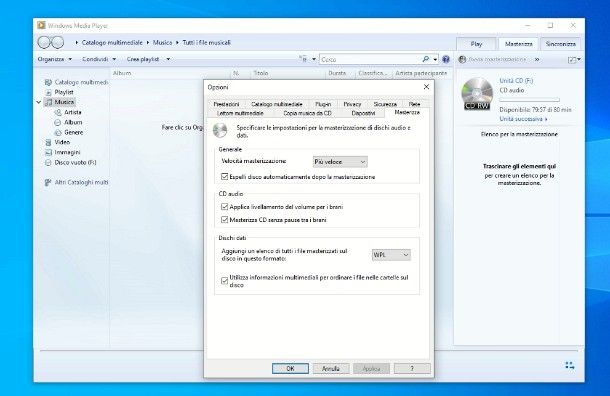The width and height of the screenshot is (610, 396).
Task: Open the Condividi menu
Action: point(99,59)
